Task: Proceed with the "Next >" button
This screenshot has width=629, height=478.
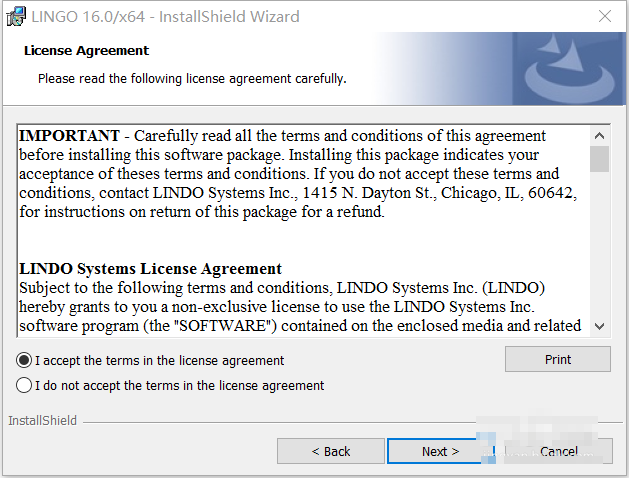Action: [440, 451]
